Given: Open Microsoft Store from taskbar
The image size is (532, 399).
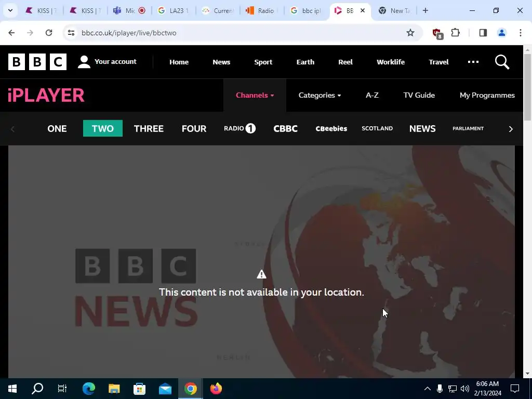Looking at the screenshot, I should 139,389.
